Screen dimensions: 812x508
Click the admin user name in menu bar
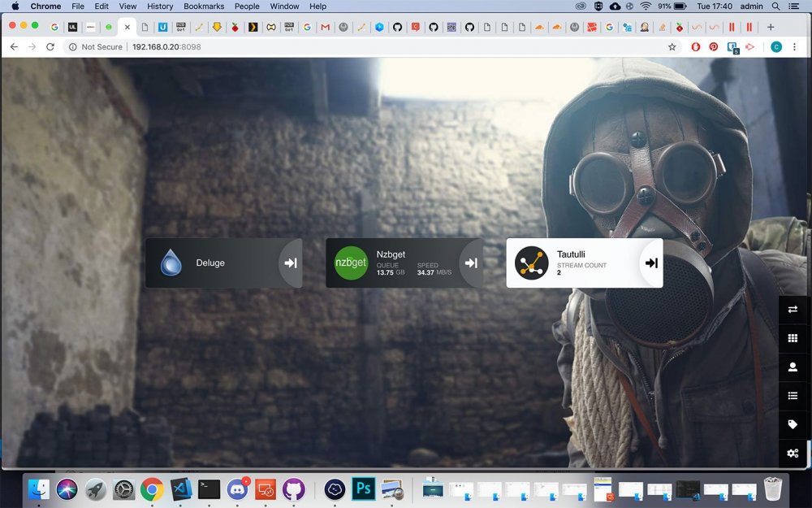pyautogui.click(x=751, y=7)
